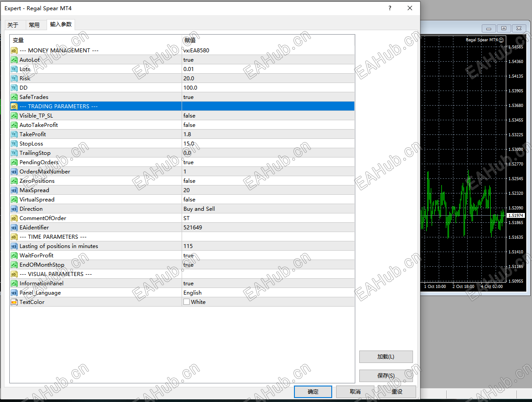This screenshot has width=532, height=402.
Task: Select Visible_TP_SL value false
Action: point(189,116)
